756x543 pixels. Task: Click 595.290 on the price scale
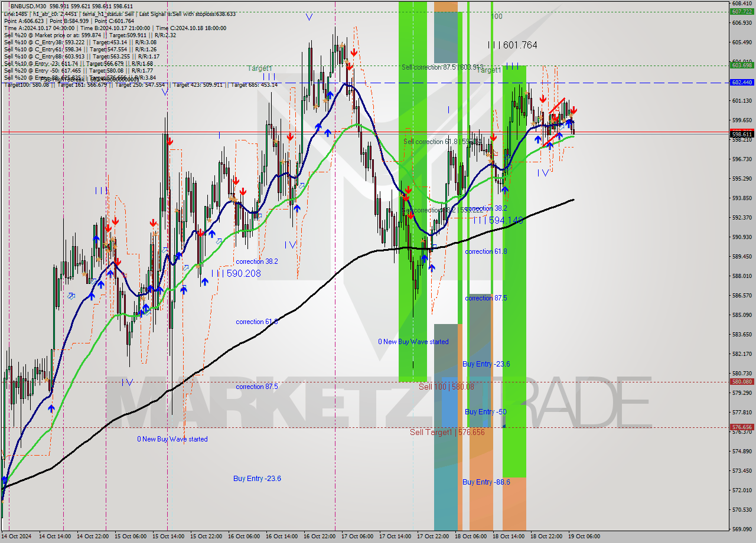coord(742,178)
